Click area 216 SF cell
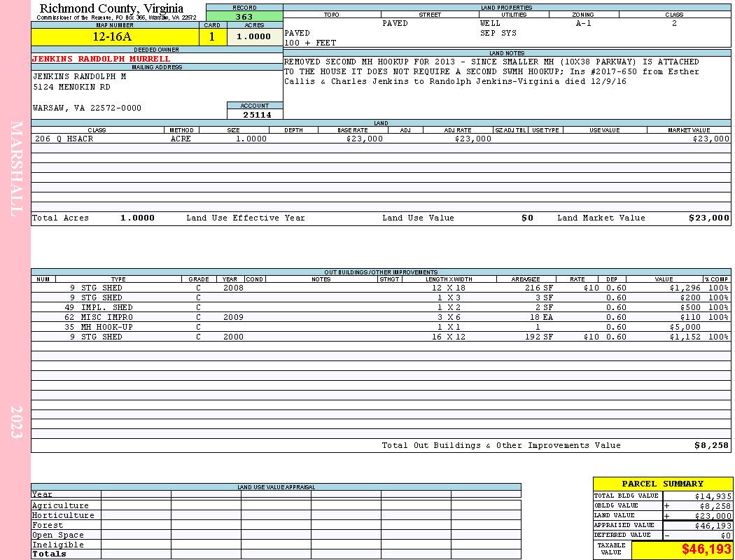735x560 pixels. 539,288
